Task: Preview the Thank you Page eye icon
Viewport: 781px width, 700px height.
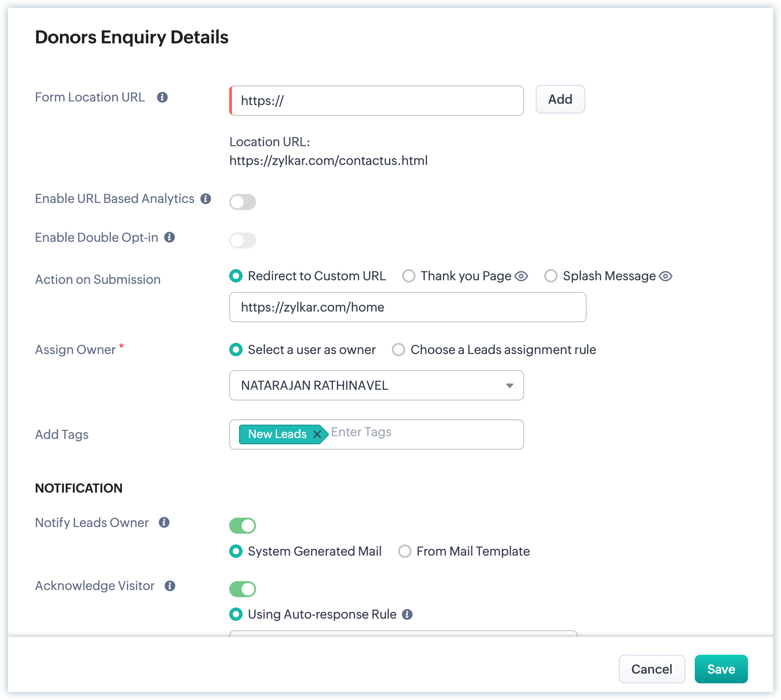Action: (521, 276)
